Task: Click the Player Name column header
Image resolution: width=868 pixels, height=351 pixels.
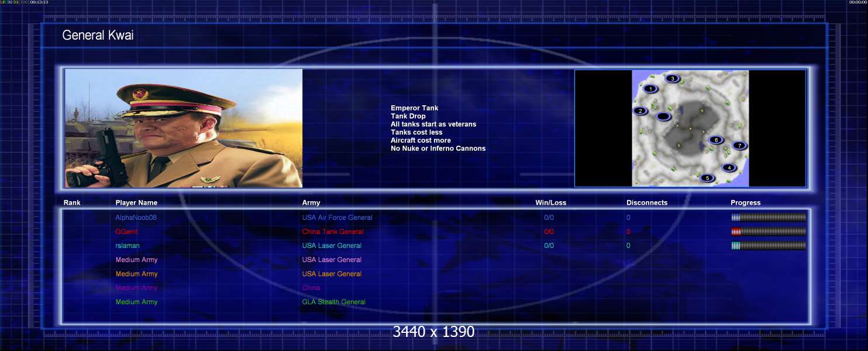Action: point(136,203)
